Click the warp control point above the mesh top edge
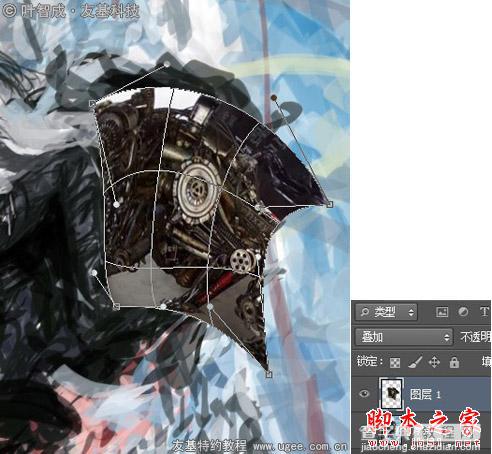This screenshot has width=492, height=454. coord(167,64)
